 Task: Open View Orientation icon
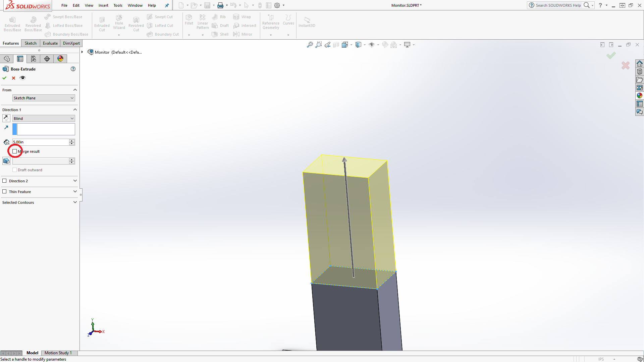pos(345,45)
